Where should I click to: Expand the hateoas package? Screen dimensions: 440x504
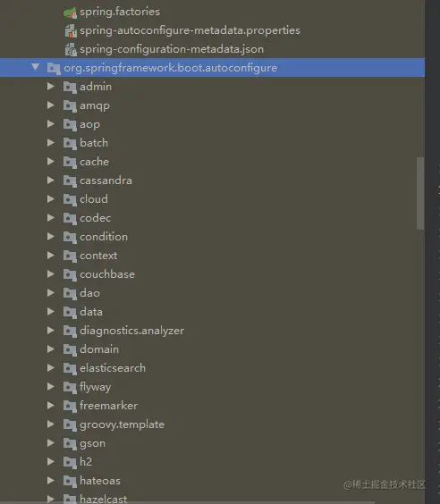(51, 480)
